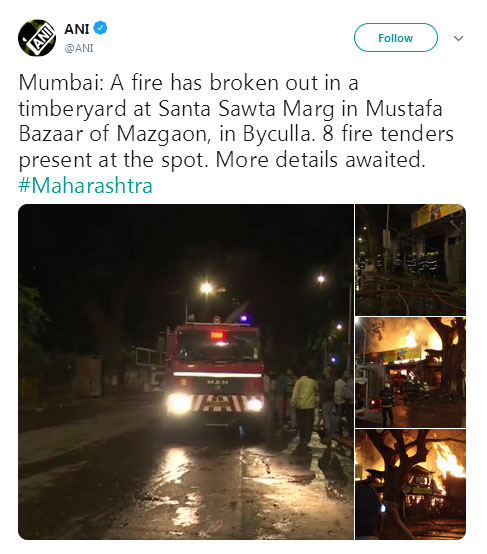View the tree silhouette against flames photo
Viewport: 487px width, 554px height.
click(410, 484)
